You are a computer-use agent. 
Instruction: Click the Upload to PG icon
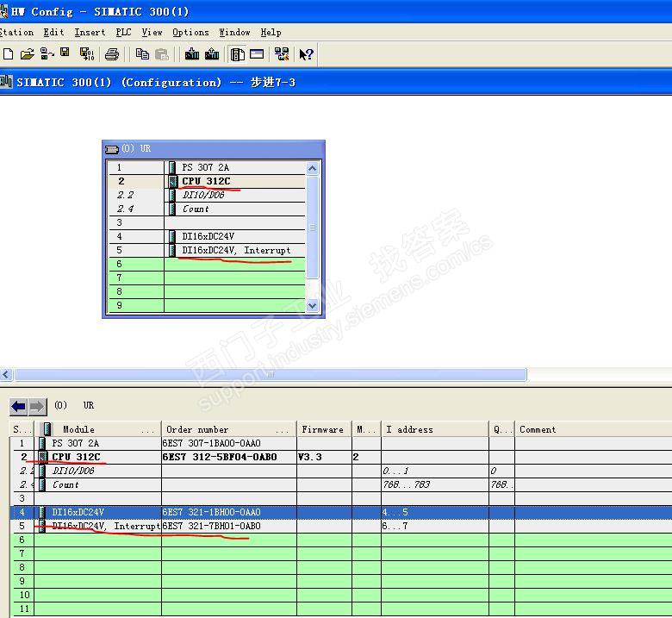212,54
